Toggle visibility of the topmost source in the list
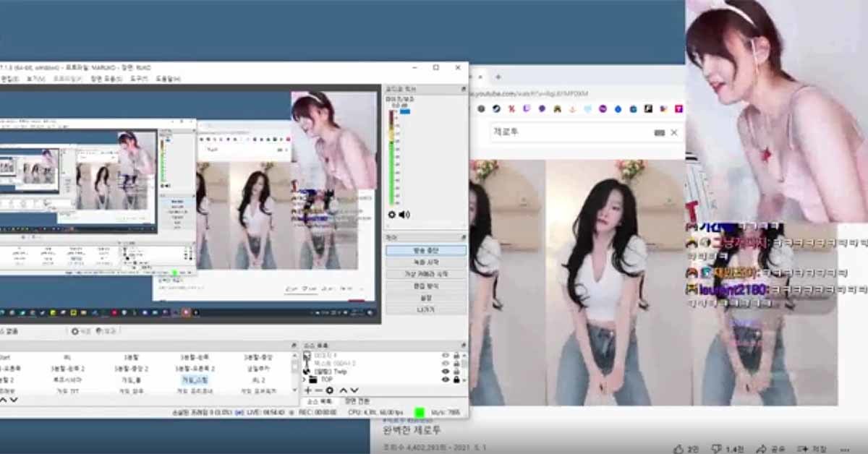The height and width of the screenshot is (454, 868). coord(446,355)
